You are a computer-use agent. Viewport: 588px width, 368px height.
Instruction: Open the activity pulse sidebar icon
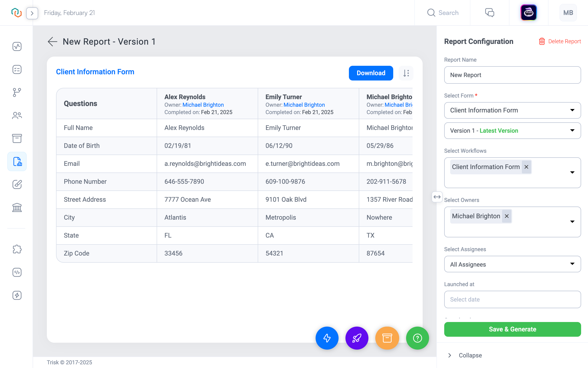coord(17,46)
